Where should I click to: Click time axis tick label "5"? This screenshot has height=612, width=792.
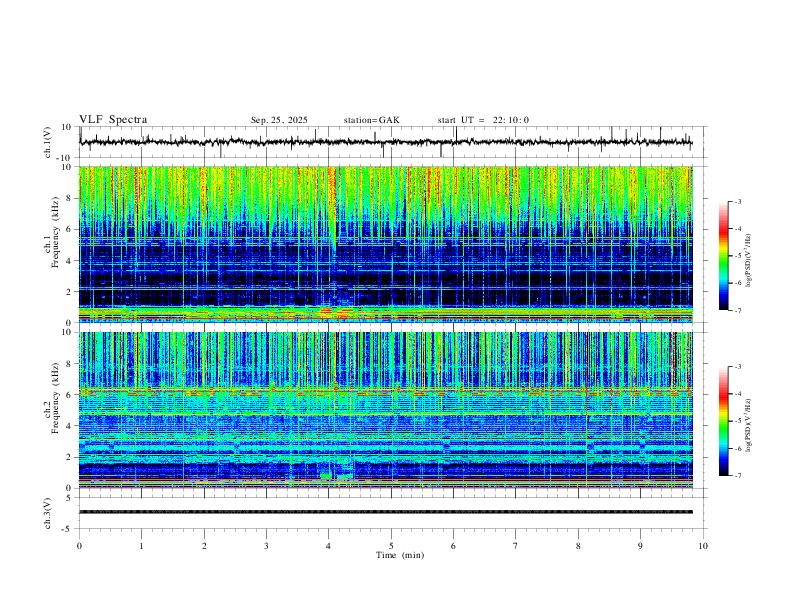tap(391, 546)
